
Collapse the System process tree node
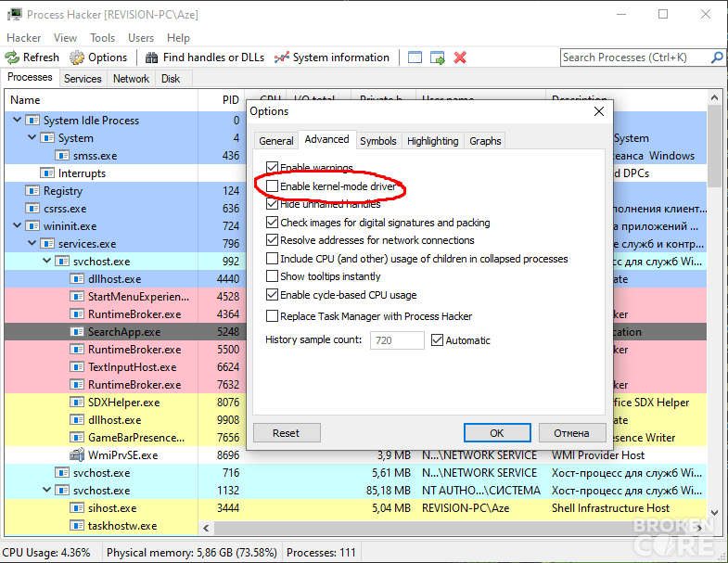click(32, 137)
